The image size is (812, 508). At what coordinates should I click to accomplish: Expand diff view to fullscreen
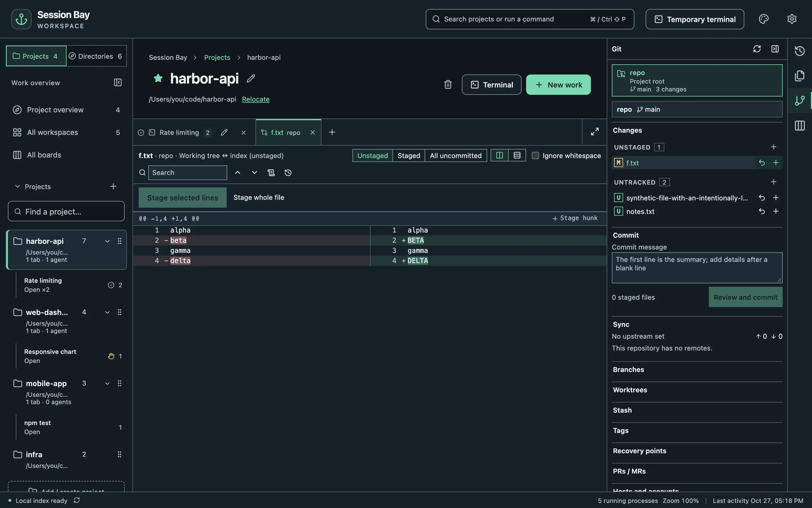pyautogui.click(x=595, y=132)
